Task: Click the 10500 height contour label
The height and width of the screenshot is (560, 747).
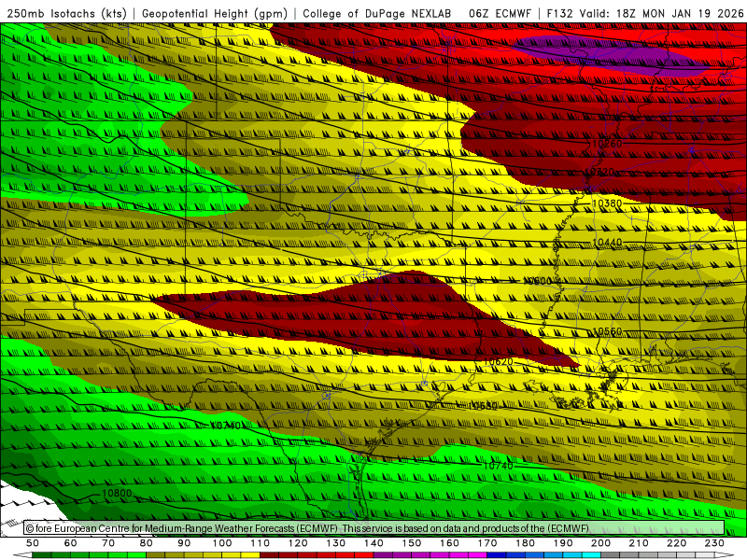Action: [537, 281]
